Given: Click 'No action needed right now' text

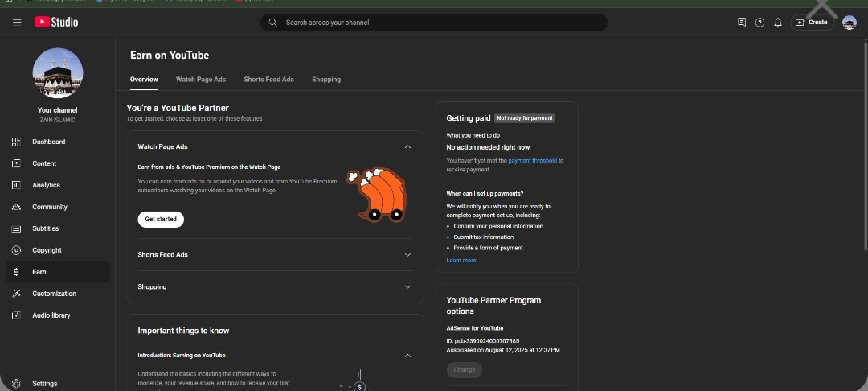Looking at the screenshot, I should 489,147.
